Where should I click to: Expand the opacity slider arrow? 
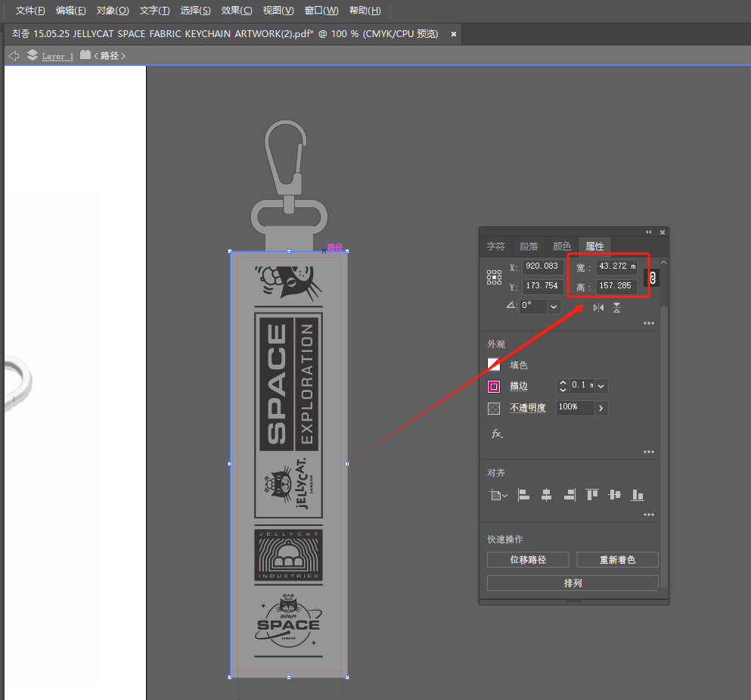601,408
